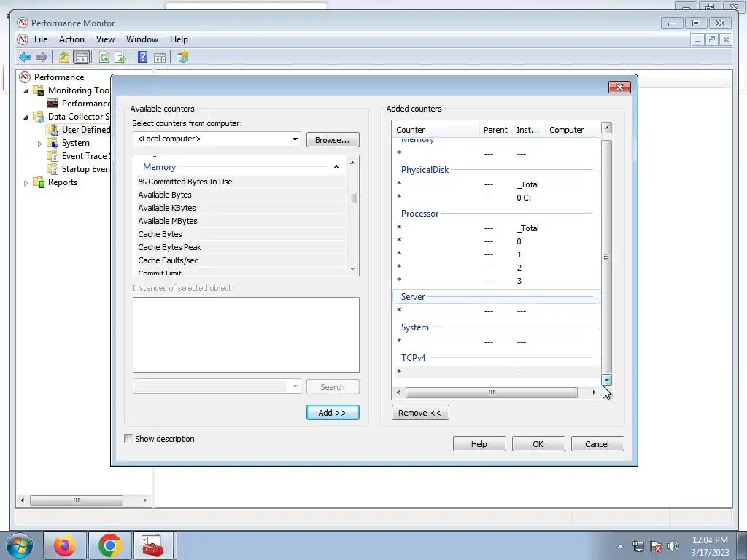747x560 pixels.
Task: Open the File menu
Action: (x=41, y=39)
